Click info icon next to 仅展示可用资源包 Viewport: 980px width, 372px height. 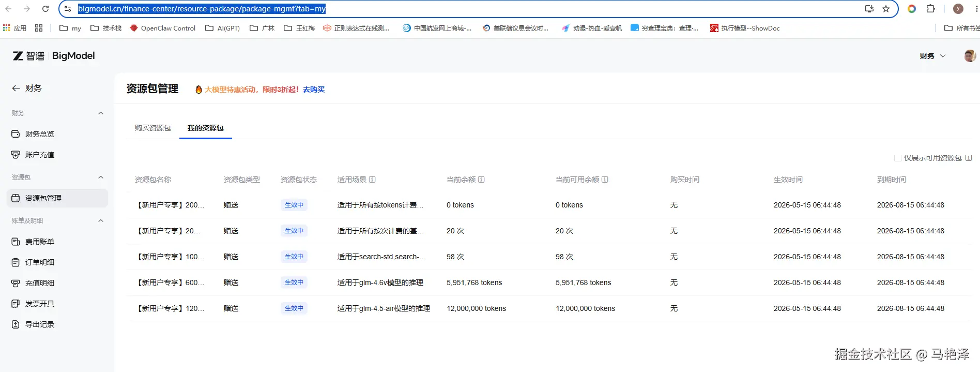969,158
